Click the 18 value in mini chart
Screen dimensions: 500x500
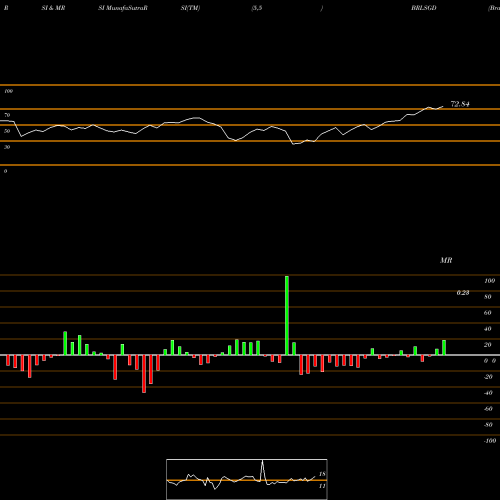coord(322,474)
